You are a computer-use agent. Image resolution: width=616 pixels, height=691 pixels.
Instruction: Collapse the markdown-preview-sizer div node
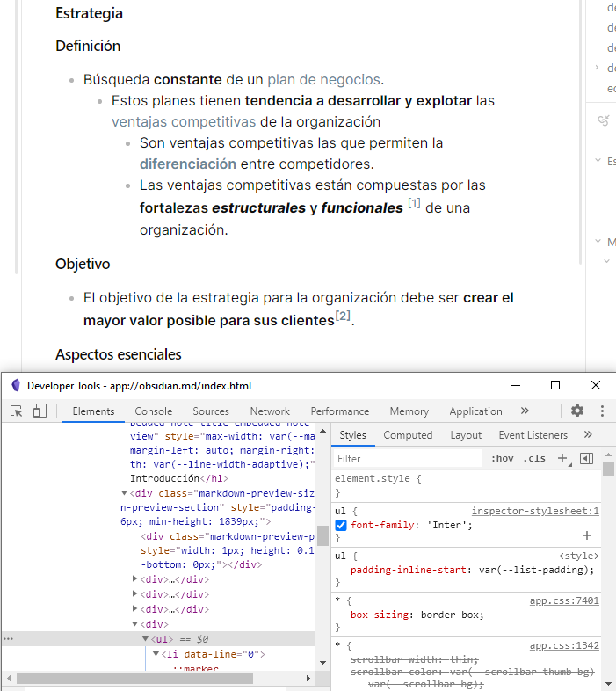[x=124, y=492]
